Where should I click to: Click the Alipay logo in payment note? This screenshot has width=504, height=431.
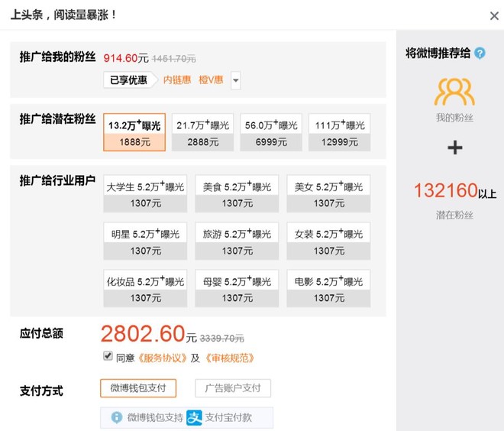point(195,417)
